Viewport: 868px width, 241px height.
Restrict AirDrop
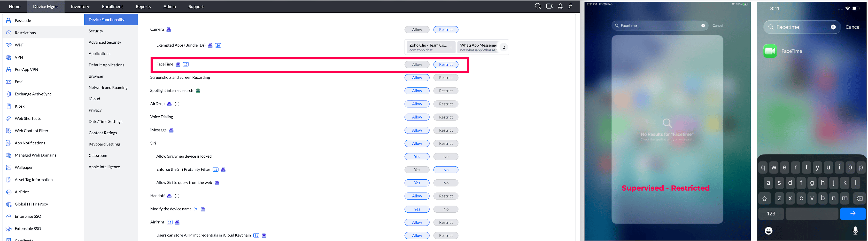click(x=446, y=104)
